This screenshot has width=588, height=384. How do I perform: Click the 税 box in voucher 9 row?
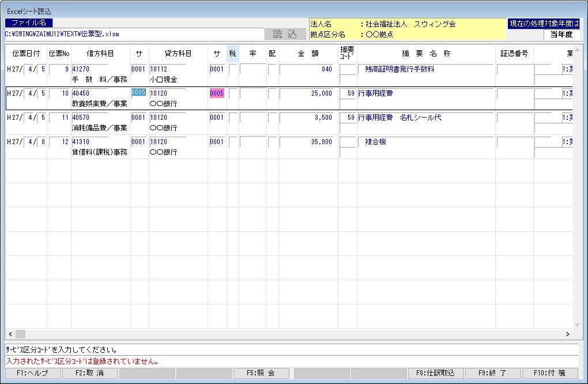tap(233, 69)
